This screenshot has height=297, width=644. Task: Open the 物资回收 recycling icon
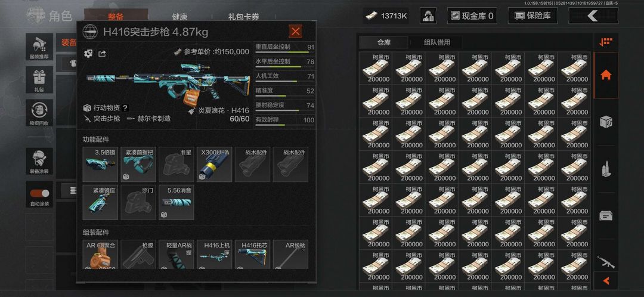tap(39, 113)
